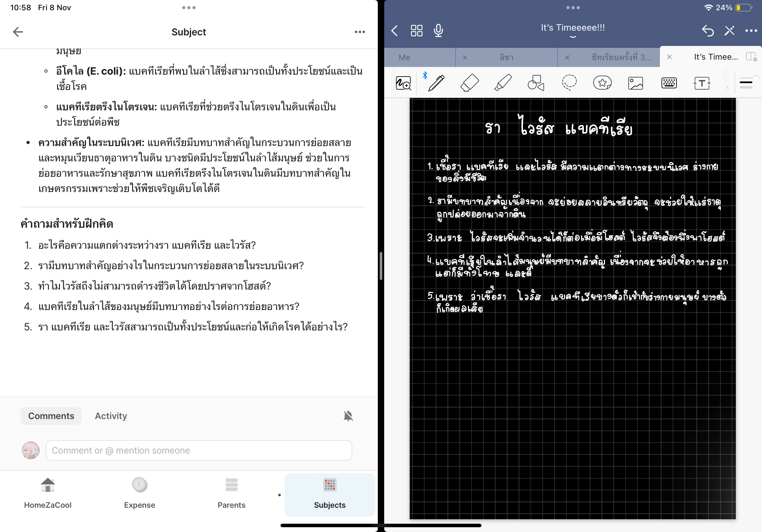Open Subject page more options menu
The height and width of the screenshot is (532, 762).
360,32
